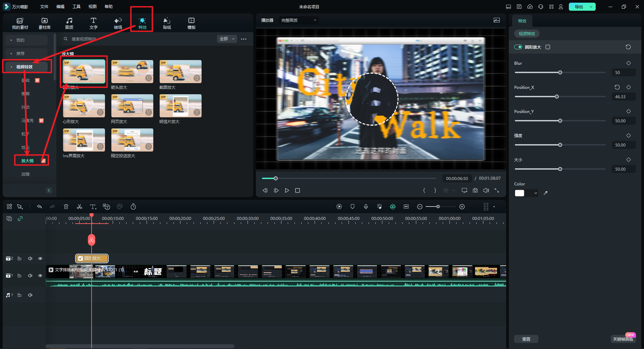Click the timeline zoom-in plus icon
Viewport: 644px width, 349px height.
(x=462, y=207)
